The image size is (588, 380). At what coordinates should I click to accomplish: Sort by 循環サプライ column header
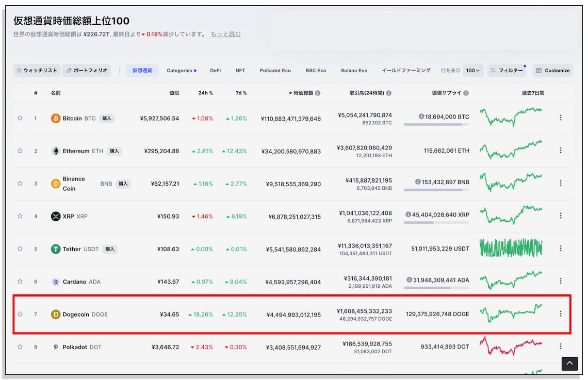click(447, 93)
